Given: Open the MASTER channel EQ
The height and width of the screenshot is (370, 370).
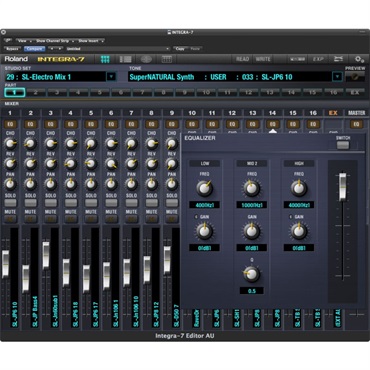Looking at the screenshot, I should pos(356,124).
